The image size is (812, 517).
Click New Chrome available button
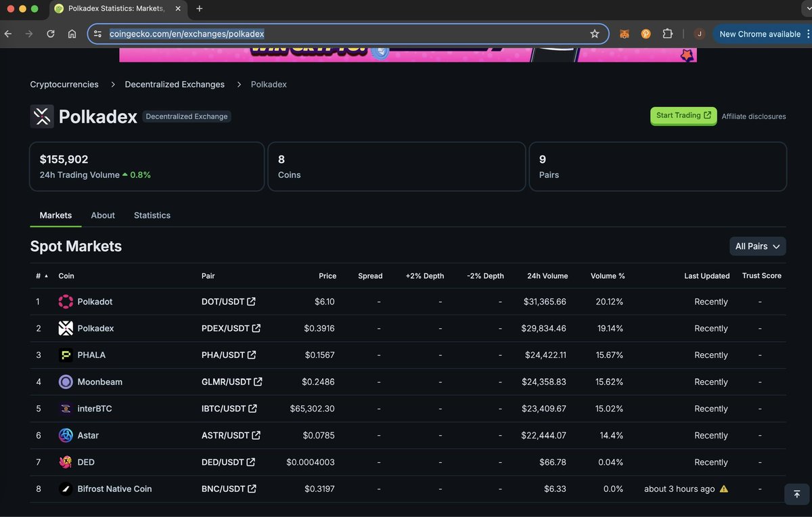tap(760, 34)
